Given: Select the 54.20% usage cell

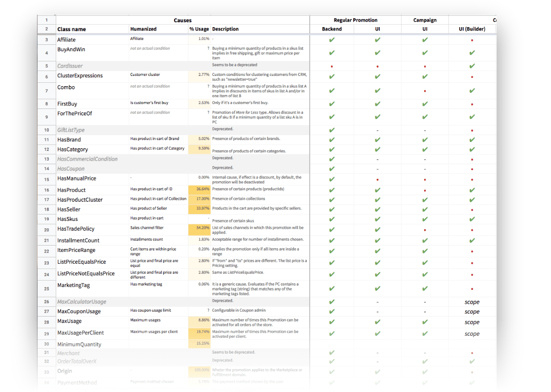Looking at the screenshot, I should click(x=199, y=230).
